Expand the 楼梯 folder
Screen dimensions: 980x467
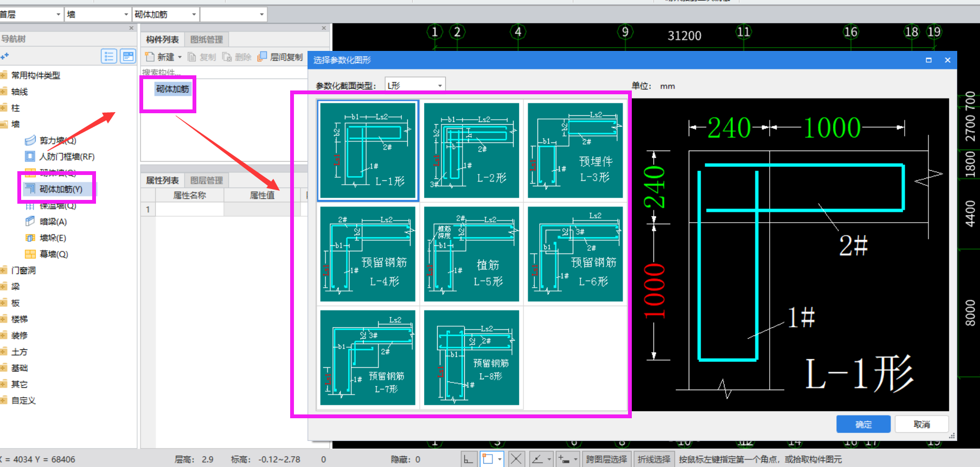(x=4, y=319)
